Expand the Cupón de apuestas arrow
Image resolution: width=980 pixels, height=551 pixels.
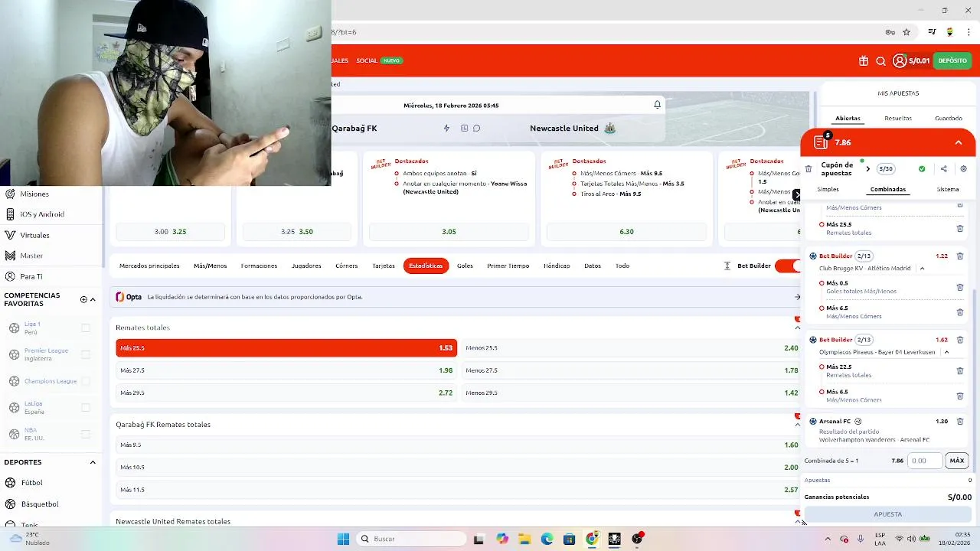tap(867, 169)
